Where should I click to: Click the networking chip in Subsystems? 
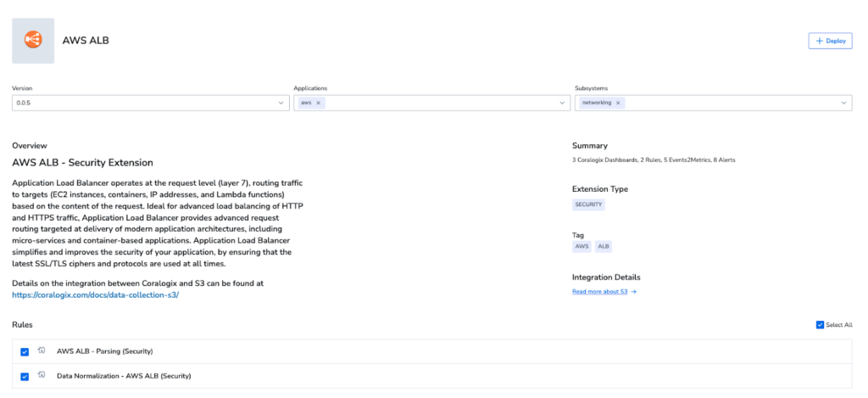603,103
